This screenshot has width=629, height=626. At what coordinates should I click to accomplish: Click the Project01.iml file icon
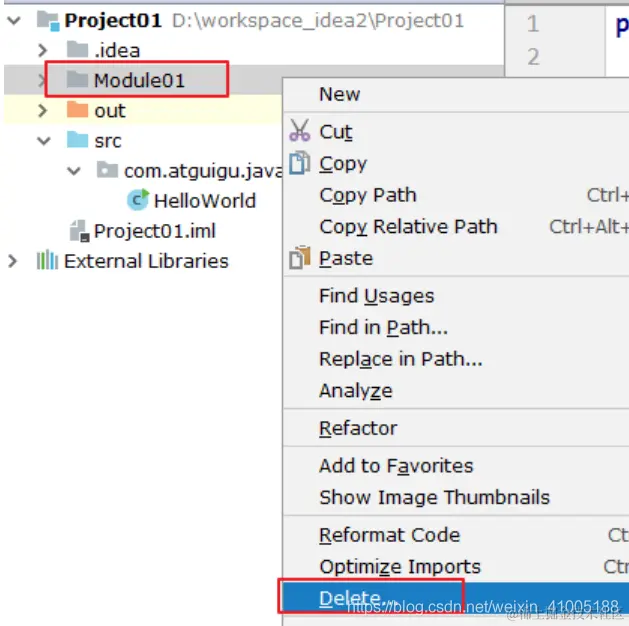[79, 231]
